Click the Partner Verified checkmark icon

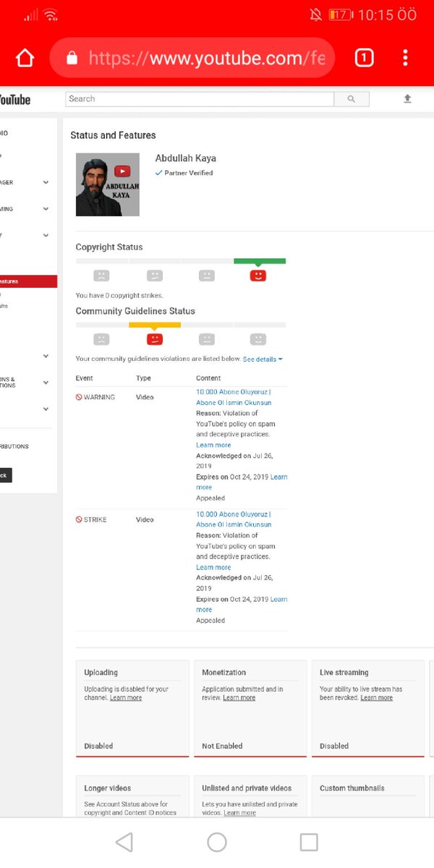[158, 174]
